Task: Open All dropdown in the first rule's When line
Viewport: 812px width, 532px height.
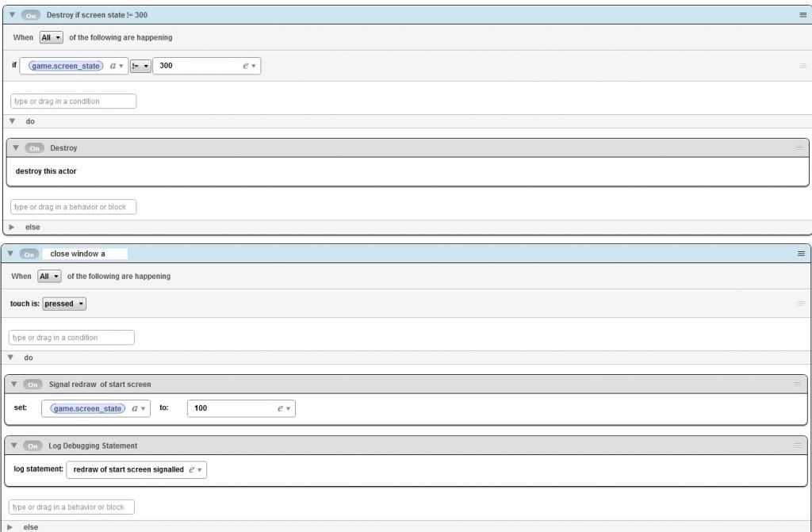Action: coord(51,37)
